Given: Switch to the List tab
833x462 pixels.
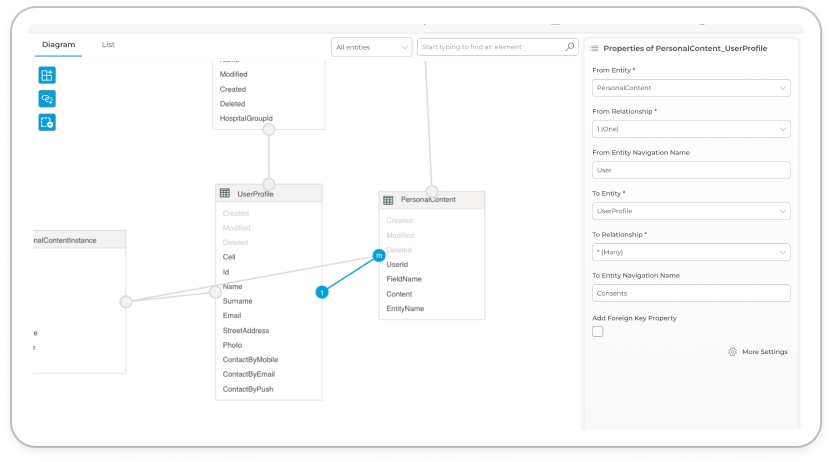Looking at the screenshot, I should (108, 45).
